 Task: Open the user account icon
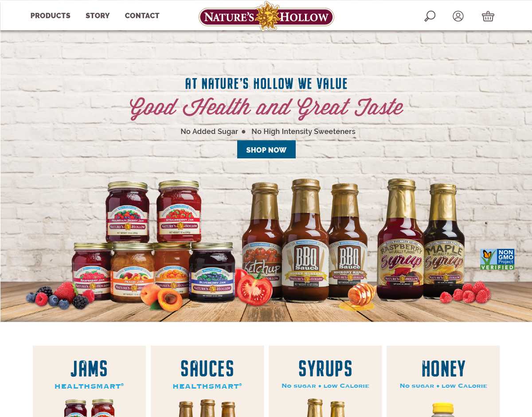pyautogui.click(x=458, y=16)
